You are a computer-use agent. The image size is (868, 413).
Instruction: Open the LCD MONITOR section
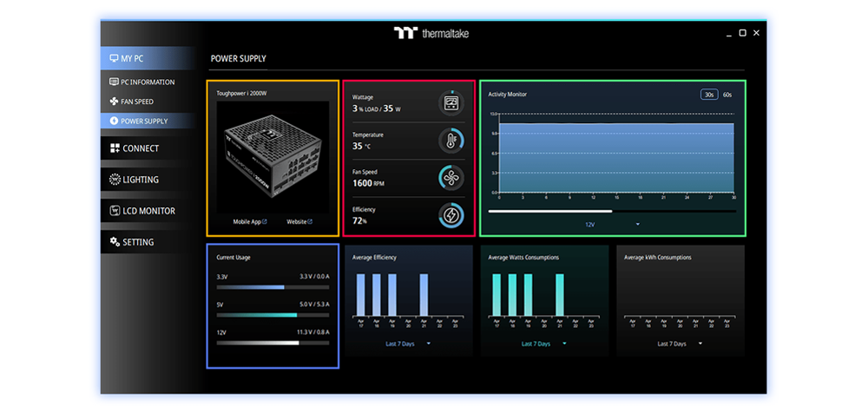tap(148, 210)
